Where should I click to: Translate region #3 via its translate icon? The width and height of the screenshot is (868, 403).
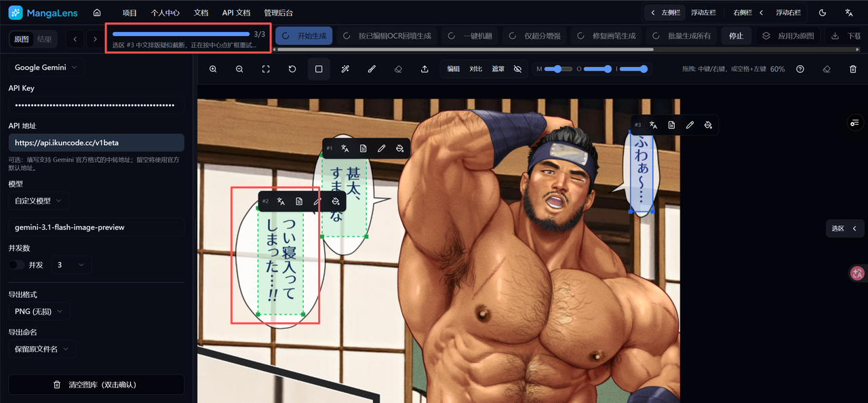pos(653,125)
